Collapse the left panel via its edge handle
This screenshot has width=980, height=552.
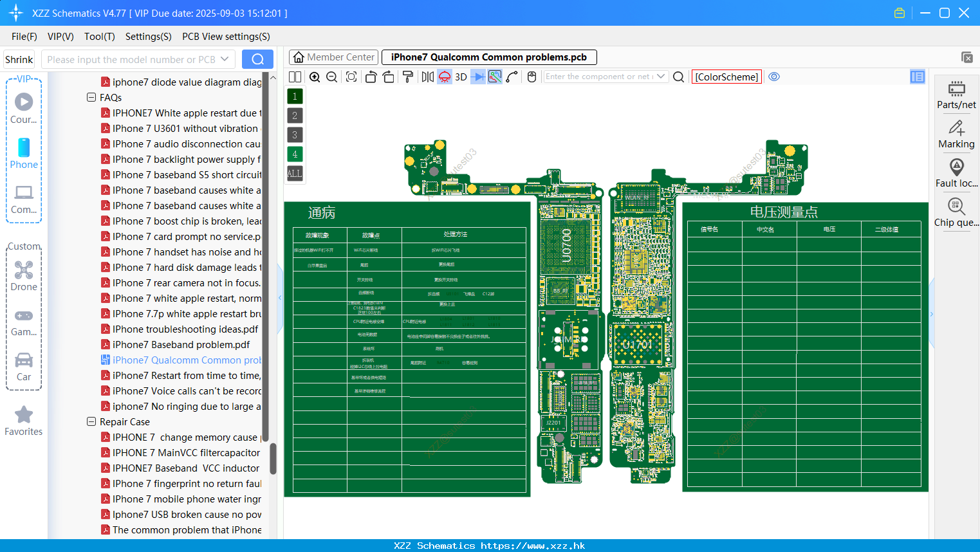[280, 298]
